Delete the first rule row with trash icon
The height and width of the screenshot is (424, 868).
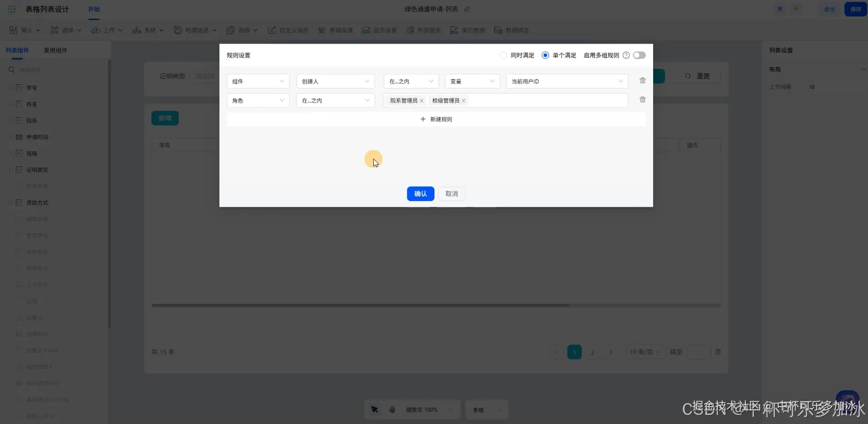[x=642, y=80]
